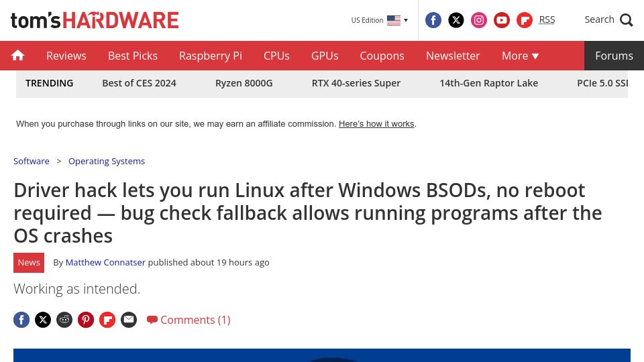644x362 pixels.
Task: Open trending PCIe 5.0 SSD topic
Action: point(602,83)
